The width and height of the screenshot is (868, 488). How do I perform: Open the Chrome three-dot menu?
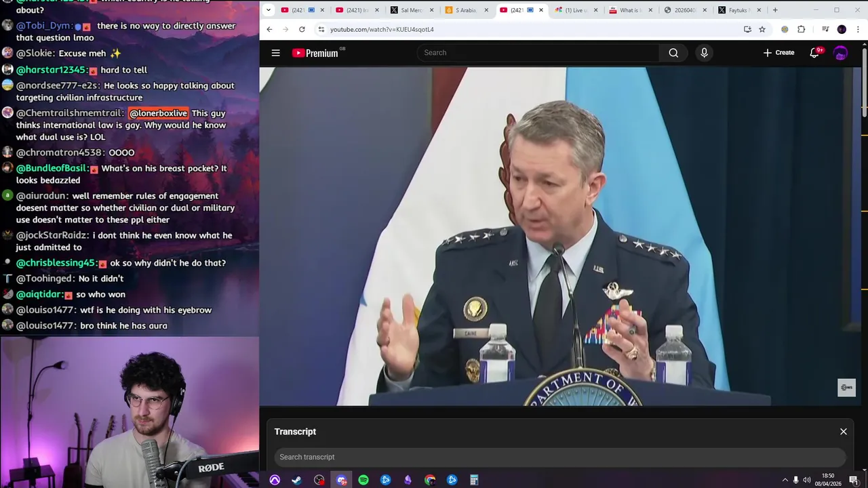(x=858, y=29)
